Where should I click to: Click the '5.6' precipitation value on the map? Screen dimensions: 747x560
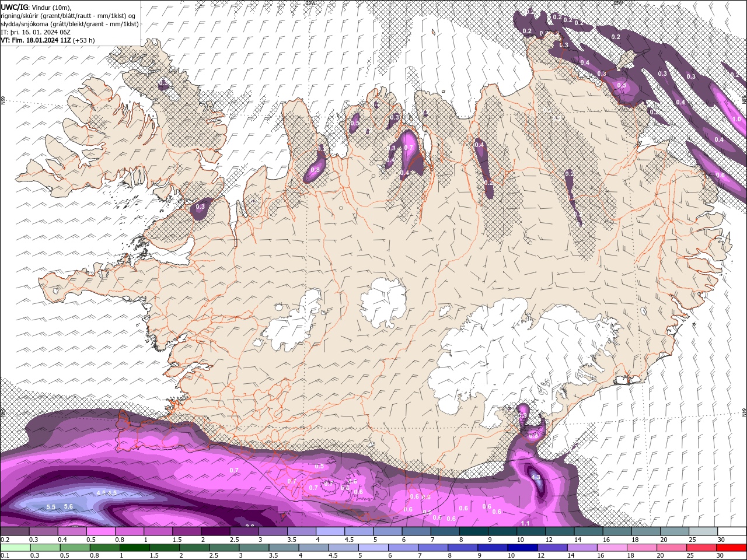(x=68, y=506)
